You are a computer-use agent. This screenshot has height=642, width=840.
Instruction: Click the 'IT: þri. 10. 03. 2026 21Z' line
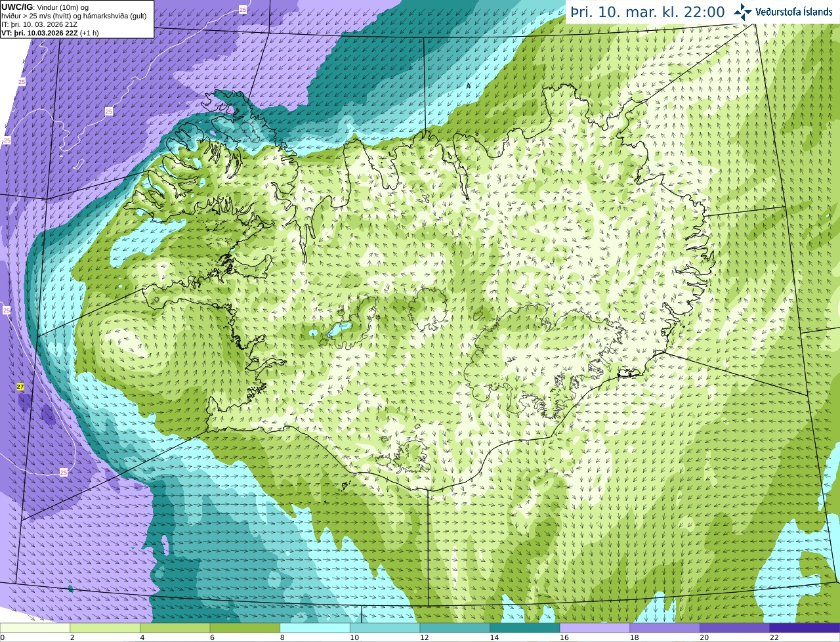[x=39, y=24]
